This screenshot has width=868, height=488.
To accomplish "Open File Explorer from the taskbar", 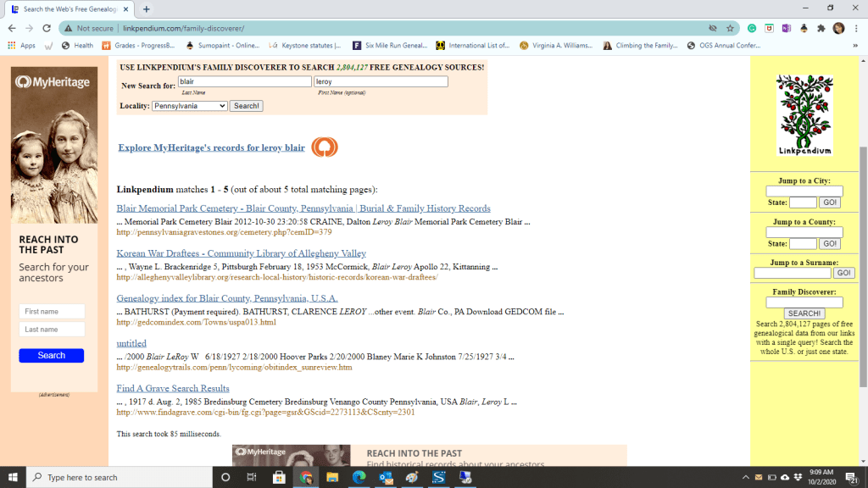I will 331,478.
